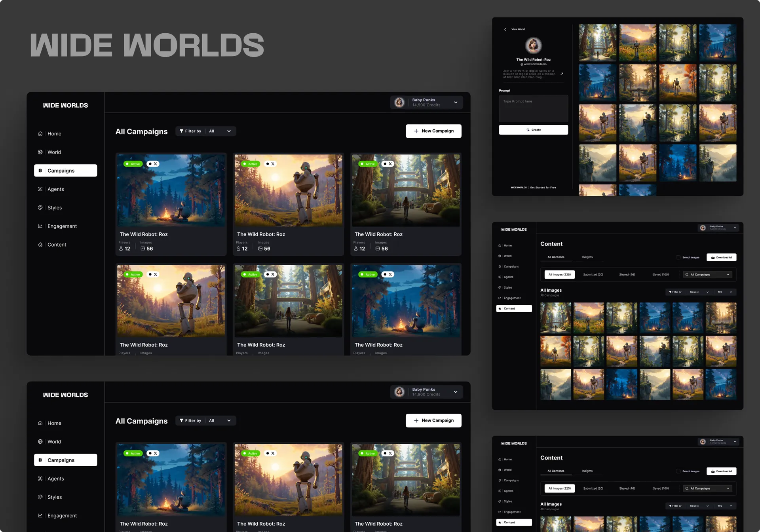Open the Styles palette icon in top sidebar
Screen dimensions: 760x532
coord(40,207)
